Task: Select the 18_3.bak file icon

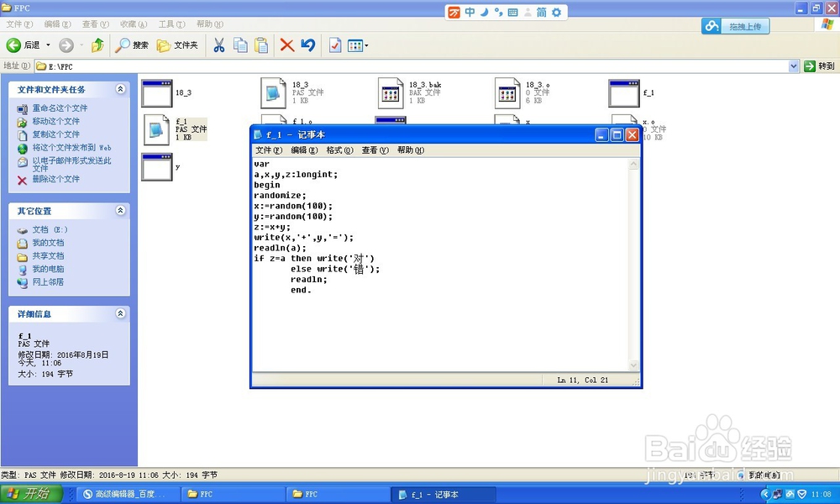Action: coord(391,93)
